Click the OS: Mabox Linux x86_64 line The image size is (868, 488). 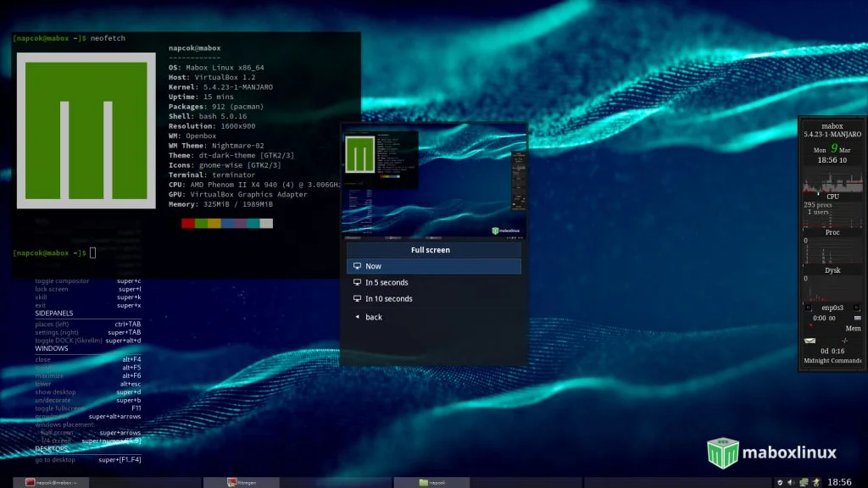point(216,68)
